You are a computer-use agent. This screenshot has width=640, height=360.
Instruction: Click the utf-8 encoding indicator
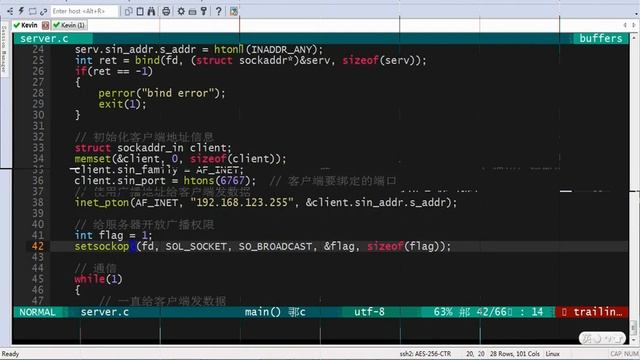(369, 312)
